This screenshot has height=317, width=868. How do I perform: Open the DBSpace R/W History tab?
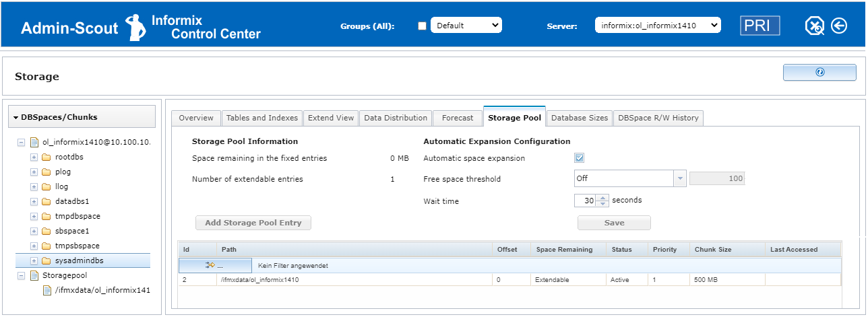pyautogui.click(x=658, y=118)
